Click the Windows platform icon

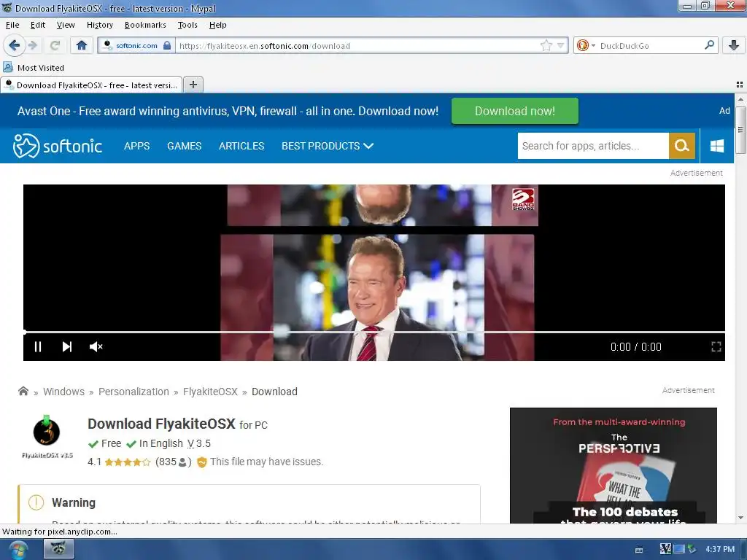pos(717,146)
